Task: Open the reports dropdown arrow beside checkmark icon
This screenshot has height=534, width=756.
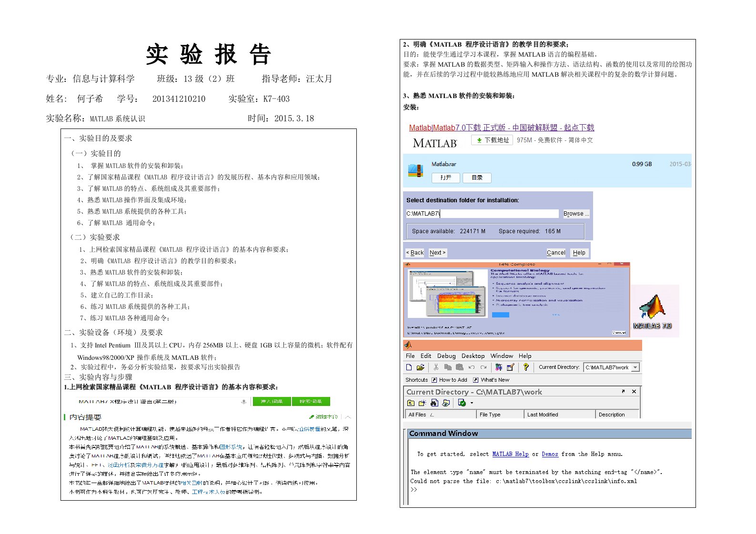Action: tap(472, 403)
